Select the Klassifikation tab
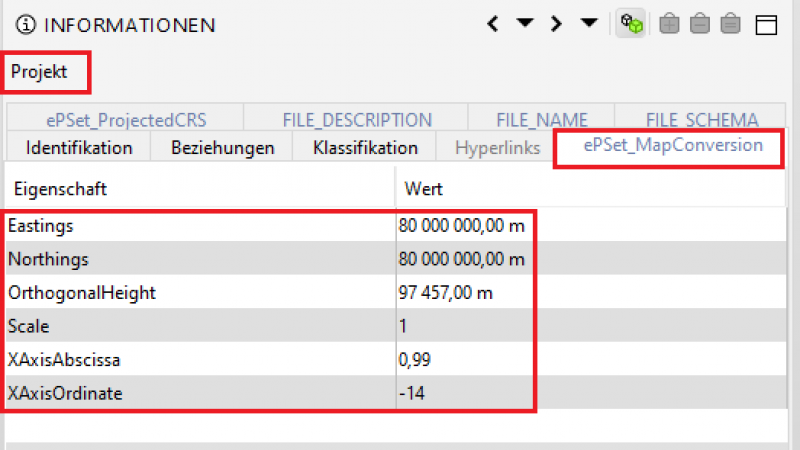The height and width of the screenshot is (450, 800). [x=365, y=148]
